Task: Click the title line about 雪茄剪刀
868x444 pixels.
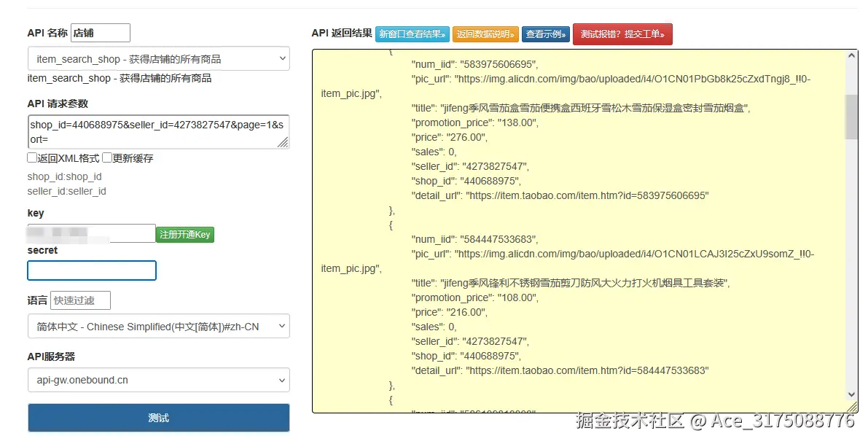Action: click(570, 283)
